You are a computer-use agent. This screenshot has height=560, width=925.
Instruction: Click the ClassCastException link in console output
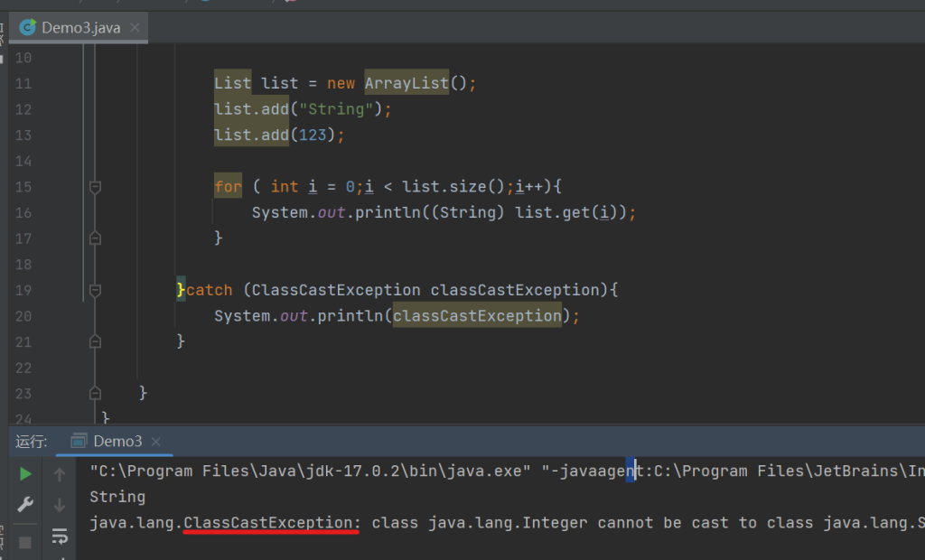click(268, 523)
